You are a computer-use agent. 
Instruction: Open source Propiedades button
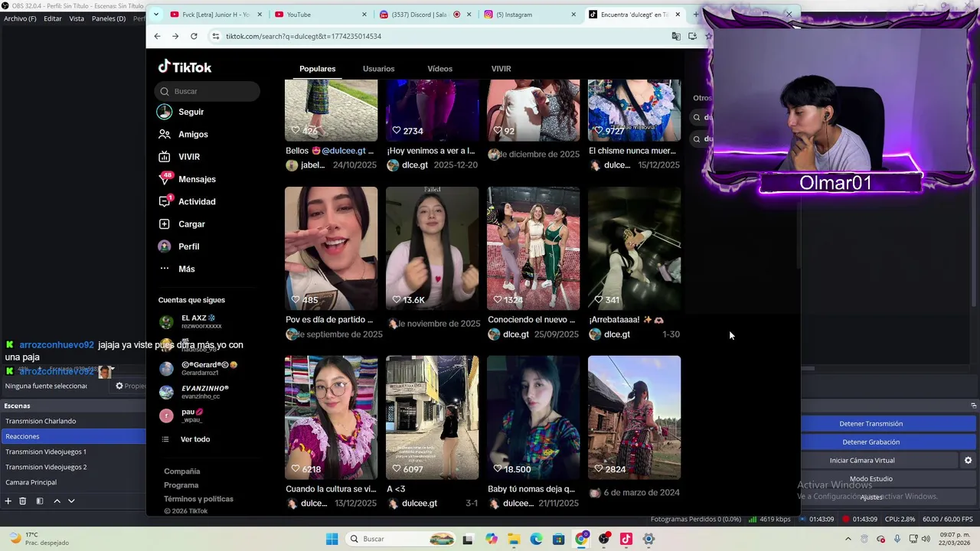pyautogui.click(x=130, y=386)
